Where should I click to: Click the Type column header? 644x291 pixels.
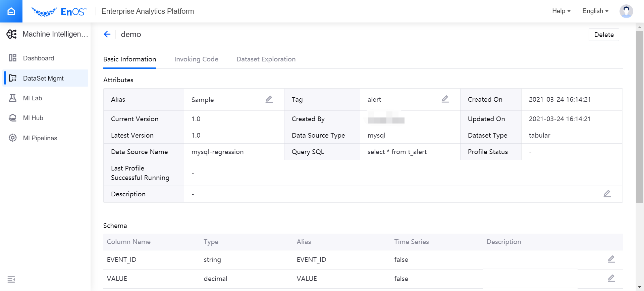point(211,242)
